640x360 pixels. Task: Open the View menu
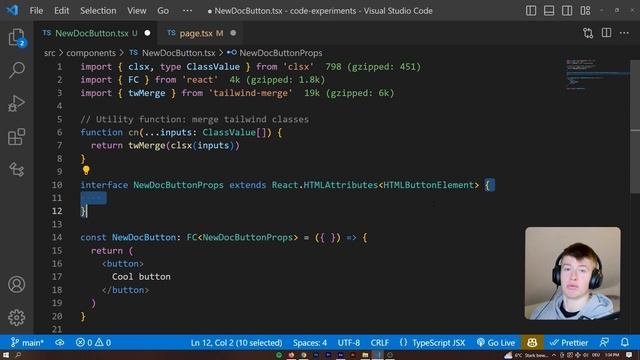(x=137, y=11)
